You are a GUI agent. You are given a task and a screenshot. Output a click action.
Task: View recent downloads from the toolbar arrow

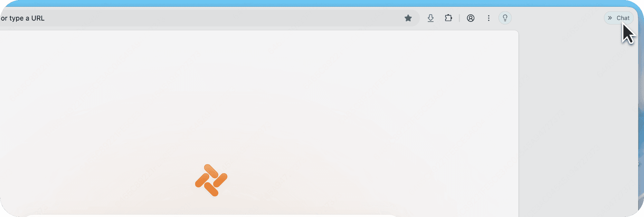431,18
